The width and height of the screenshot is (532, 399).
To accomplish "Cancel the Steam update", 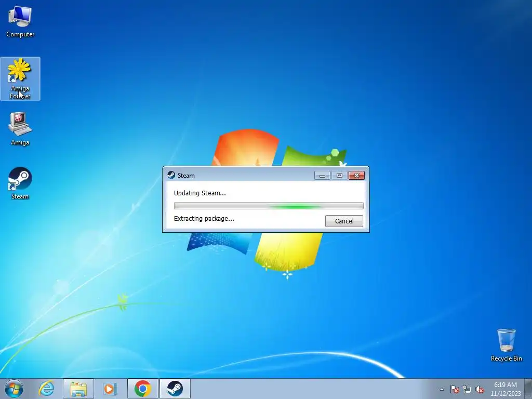I will [344, 221].
